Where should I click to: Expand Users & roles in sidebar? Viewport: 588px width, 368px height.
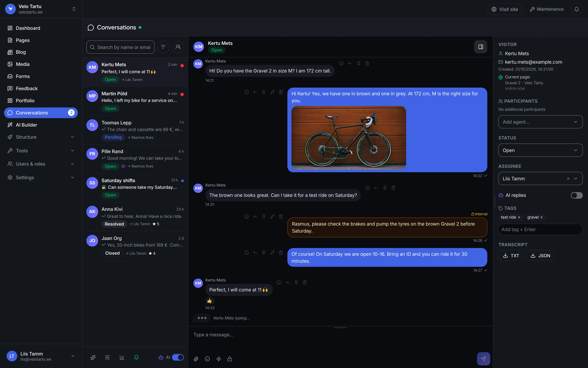41,164
